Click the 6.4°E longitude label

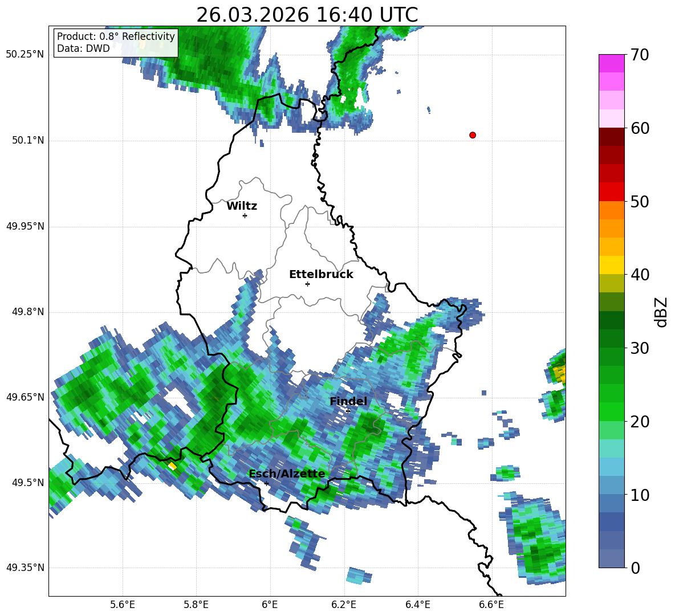click(417, 605)
